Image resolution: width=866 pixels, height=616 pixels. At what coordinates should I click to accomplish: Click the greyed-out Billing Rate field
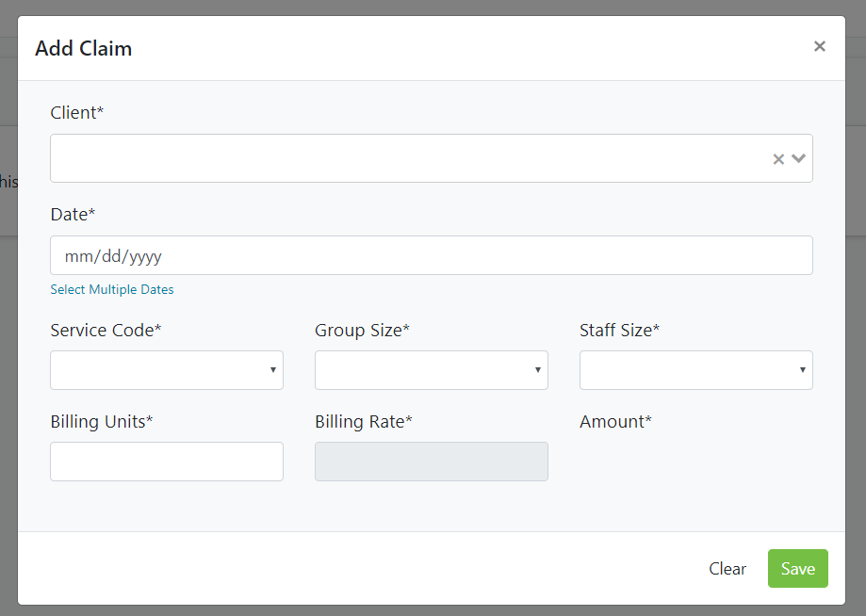pyautogui.click(x=431, y=462)
